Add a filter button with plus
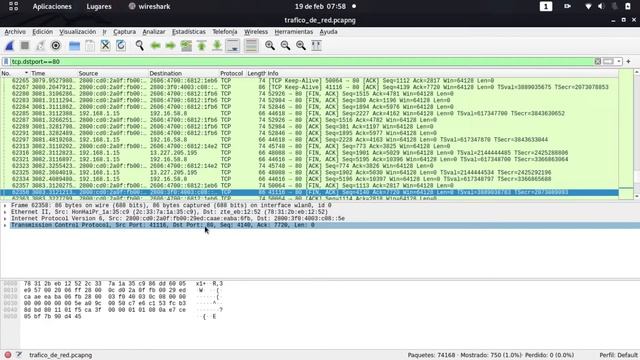 (629, 62)
